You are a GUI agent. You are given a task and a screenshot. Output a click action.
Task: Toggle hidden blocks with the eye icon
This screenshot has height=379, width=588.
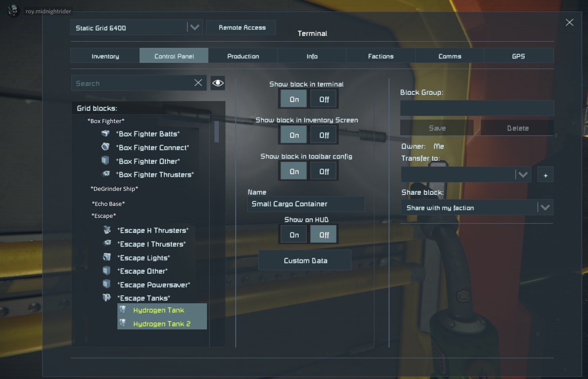(218, 83)
